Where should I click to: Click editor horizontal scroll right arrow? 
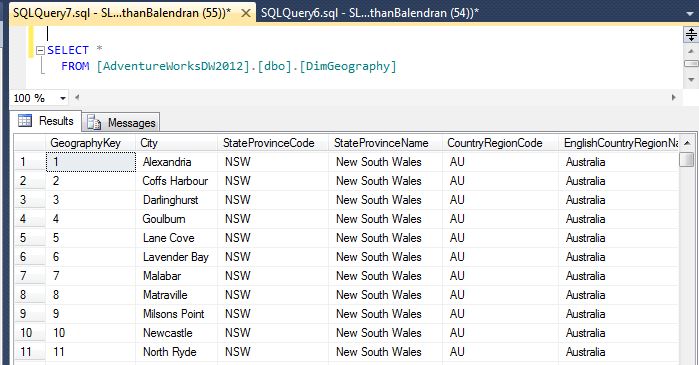point(674,98)
